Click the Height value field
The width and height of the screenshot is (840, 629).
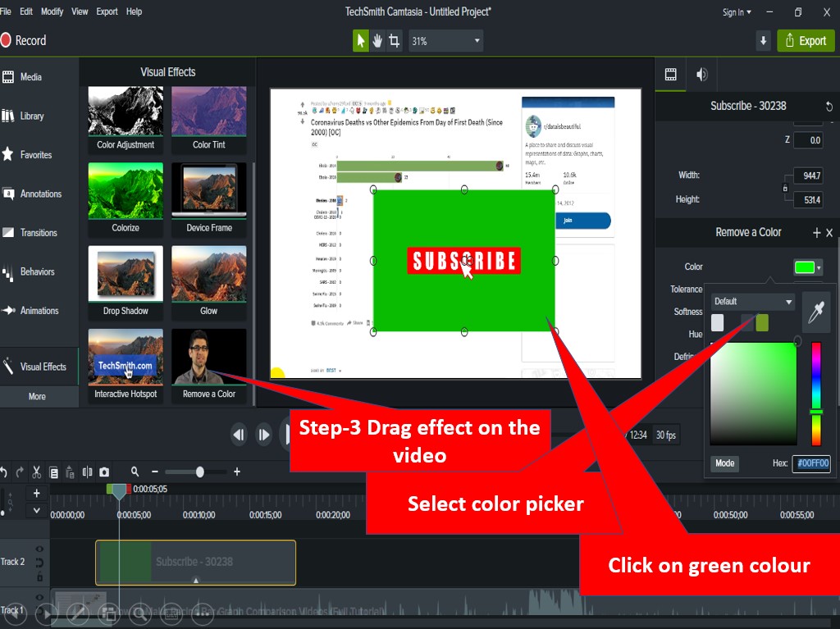coord(808,200)
